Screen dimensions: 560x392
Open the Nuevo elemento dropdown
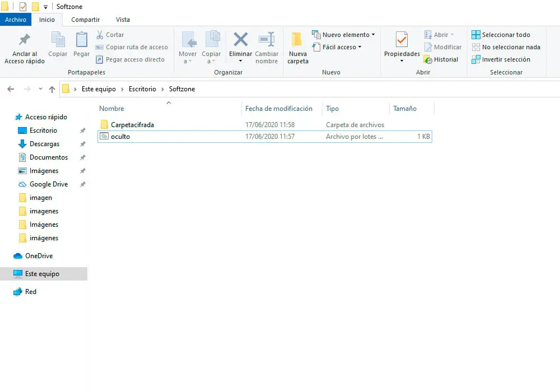(x=343, y=35)
